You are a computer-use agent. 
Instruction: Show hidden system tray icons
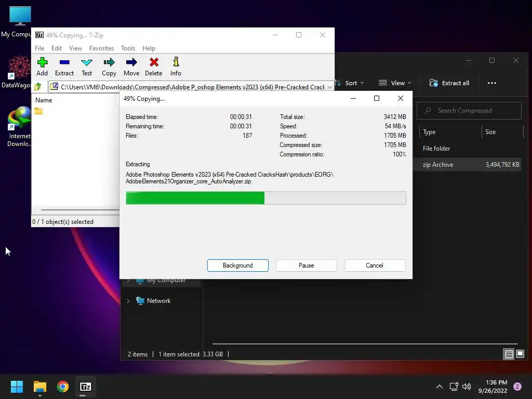(x=440, y=387)
